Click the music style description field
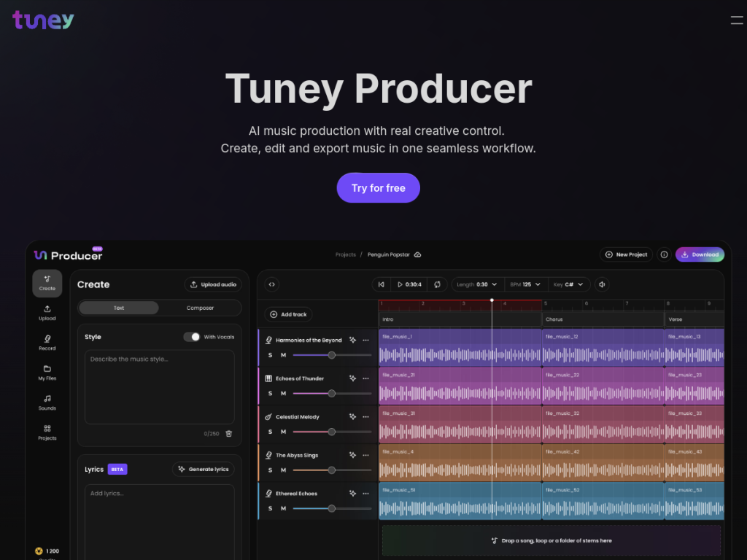The image size is (747, 560). point(160,386)
